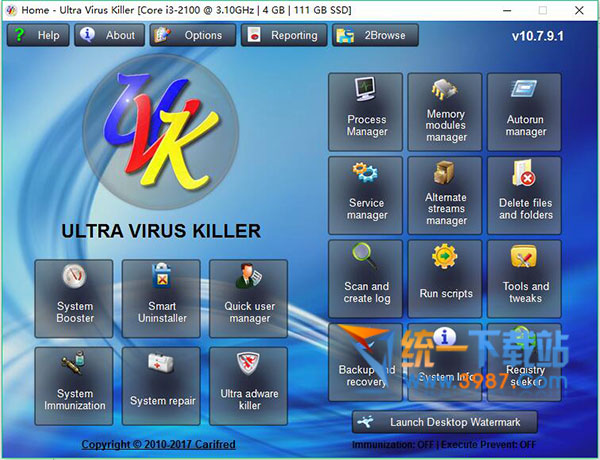Image resolution: width=600 pixels, height=460 pixels.
Task: Click the ULTRA VIRUS KILLER title
Action: 161,231
